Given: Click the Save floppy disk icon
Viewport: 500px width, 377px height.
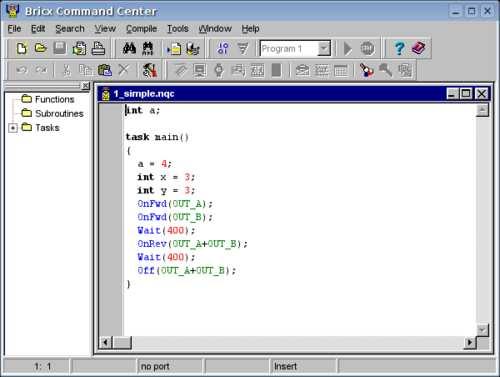Looking at the screenshot, I should [60, 49].
